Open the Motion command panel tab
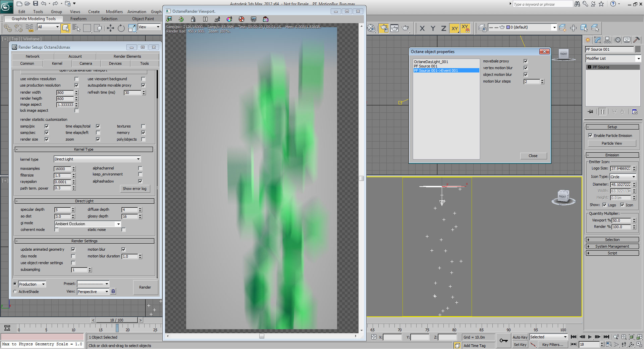 click(618, 40)
